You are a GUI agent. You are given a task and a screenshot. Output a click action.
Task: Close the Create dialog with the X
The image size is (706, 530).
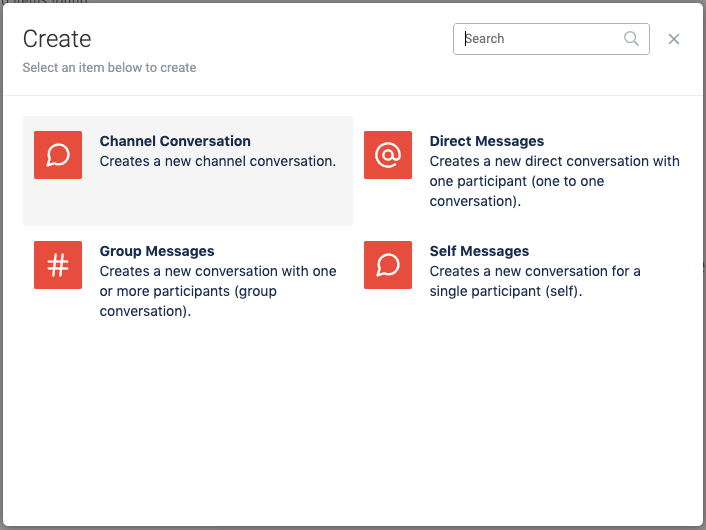pyautogui.click(x=674, y=39)
